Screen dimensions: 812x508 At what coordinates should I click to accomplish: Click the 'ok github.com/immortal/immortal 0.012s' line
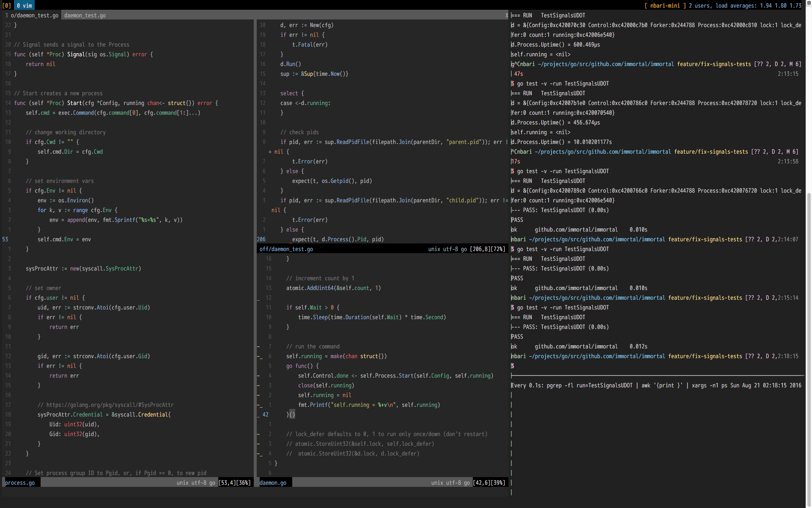(579, 346)
